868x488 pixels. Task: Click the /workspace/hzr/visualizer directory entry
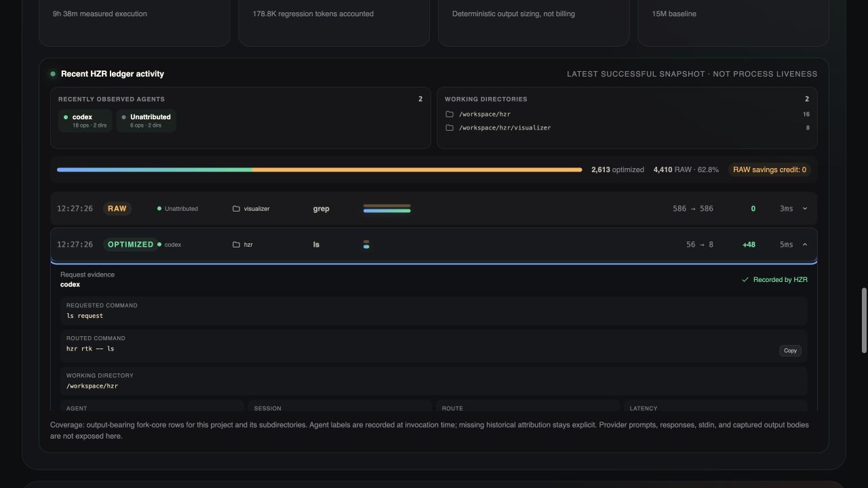point(627,128)
